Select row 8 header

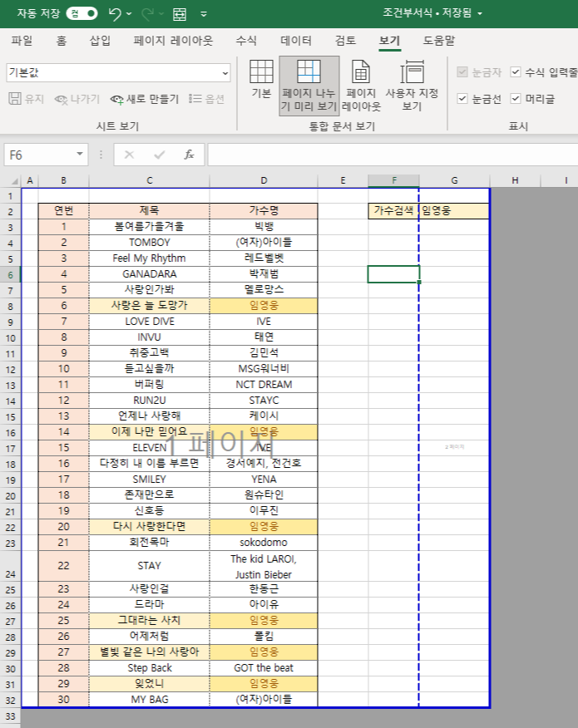pos(10,307)
